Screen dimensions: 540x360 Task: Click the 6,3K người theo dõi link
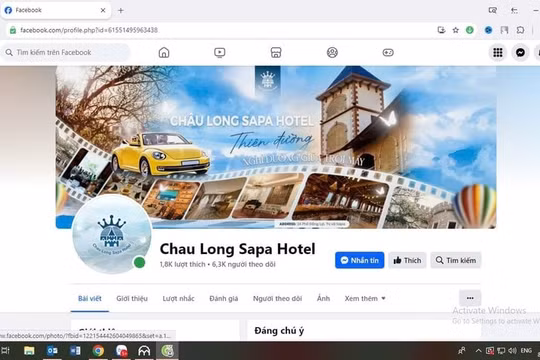click(x=243, y=264)
